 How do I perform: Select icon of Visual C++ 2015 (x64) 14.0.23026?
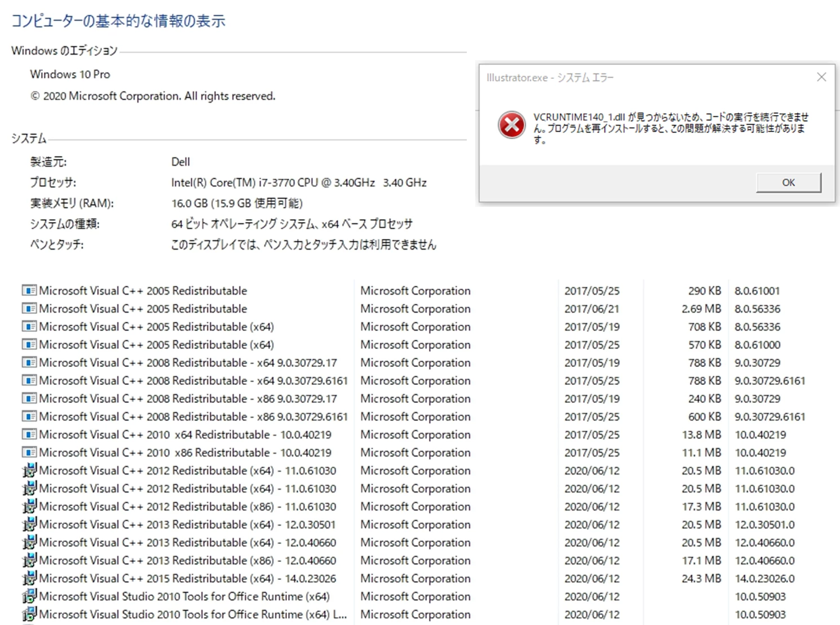pyautogui.click(x=29, y=578)
